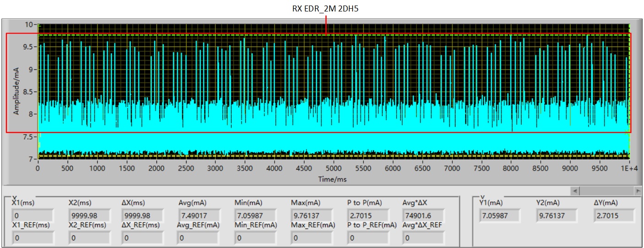The image size is (644, 248).
Task: Click the Avg*ΔX_REF value field
Action: pos(423,238)
